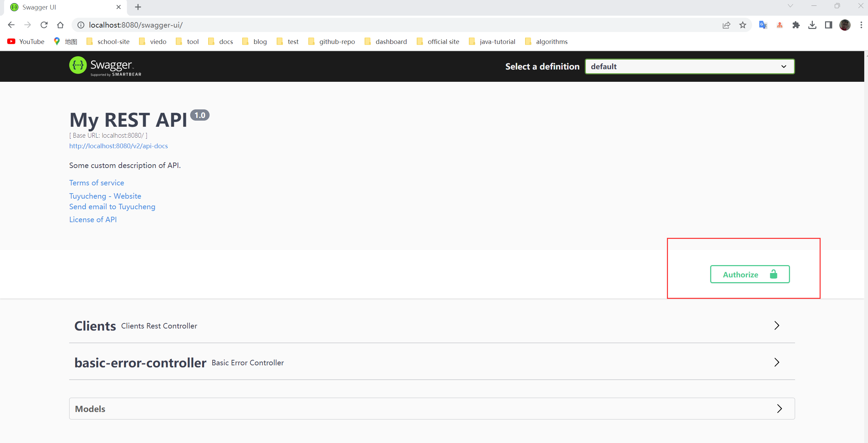Open the viedo bookmark folder
This screenshot has height=443, width=868.
153,42
